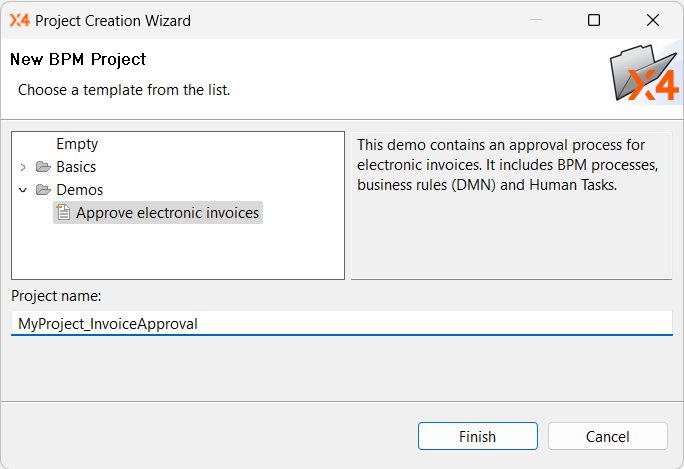Image resolution: width=684 pixels, height=469 pixels.
Task: Choose the Approve electronic invoices template
Action: 167,213
